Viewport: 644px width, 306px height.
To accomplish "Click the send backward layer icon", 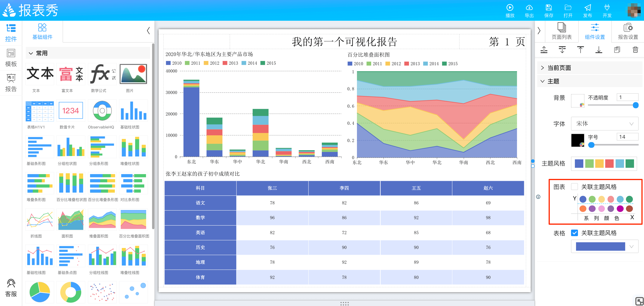I will pyautogui.click(x=562, y=50).
